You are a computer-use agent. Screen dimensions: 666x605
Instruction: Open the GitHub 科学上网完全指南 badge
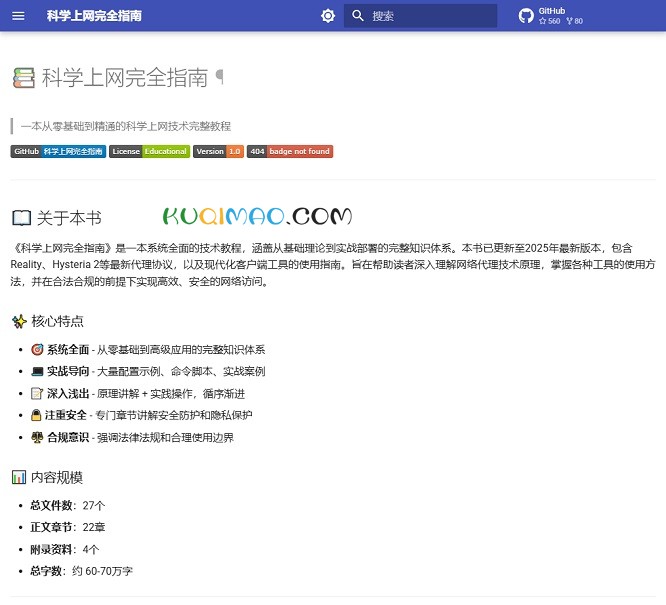click(x=58, y=152)
